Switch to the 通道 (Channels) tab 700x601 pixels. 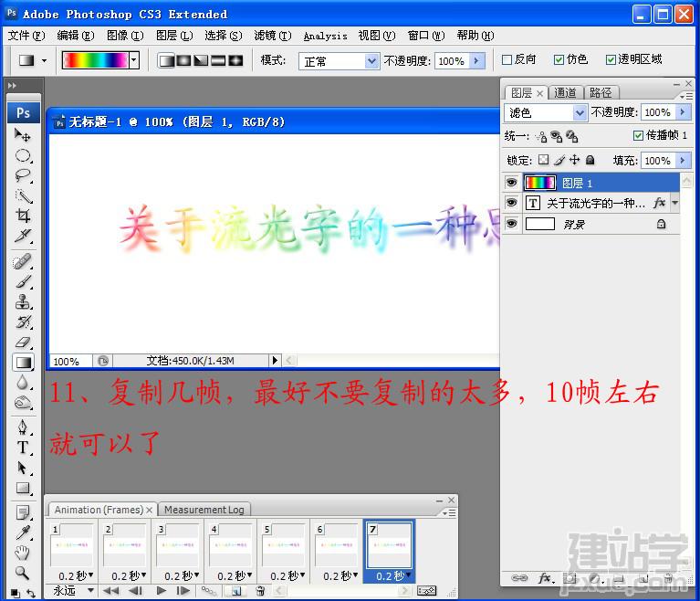[x=566, y=92]
